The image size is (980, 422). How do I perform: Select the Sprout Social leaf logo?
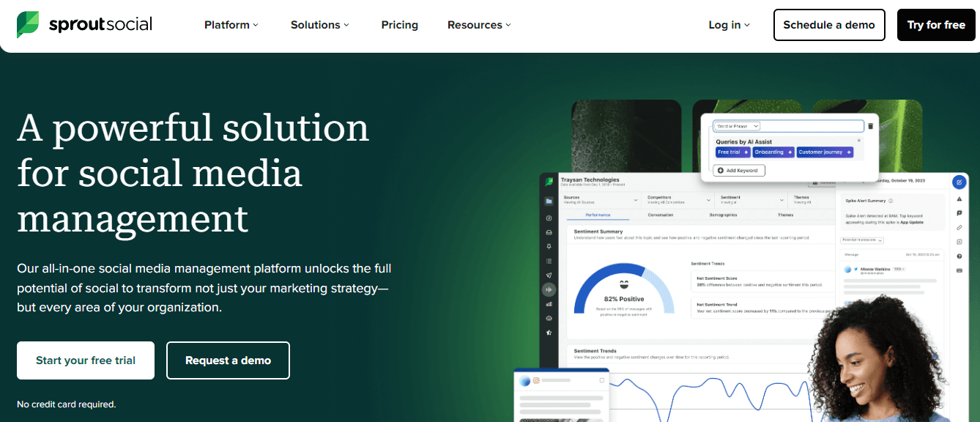tap(29, 24)
